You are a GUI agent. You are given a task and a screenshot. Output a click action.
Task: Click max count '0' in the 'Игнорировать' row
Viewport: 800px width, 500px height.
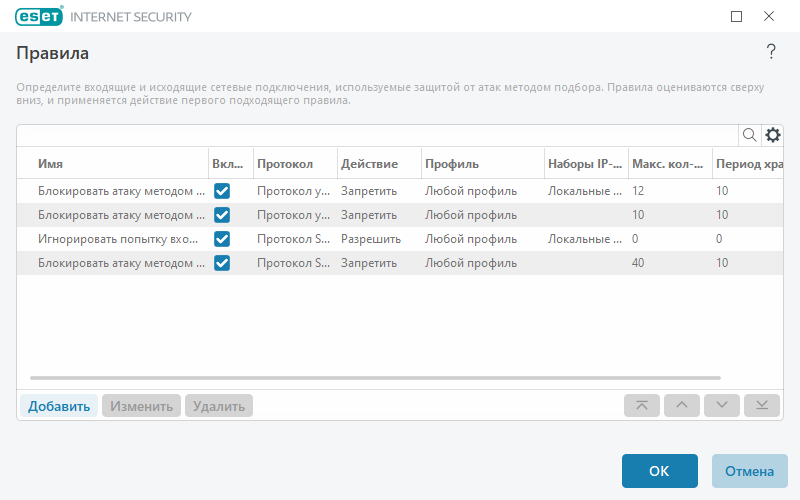635,239
